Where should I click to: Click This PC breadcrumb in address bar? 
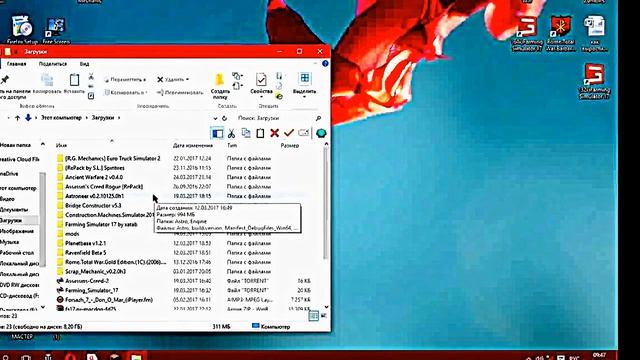[61, 118]
